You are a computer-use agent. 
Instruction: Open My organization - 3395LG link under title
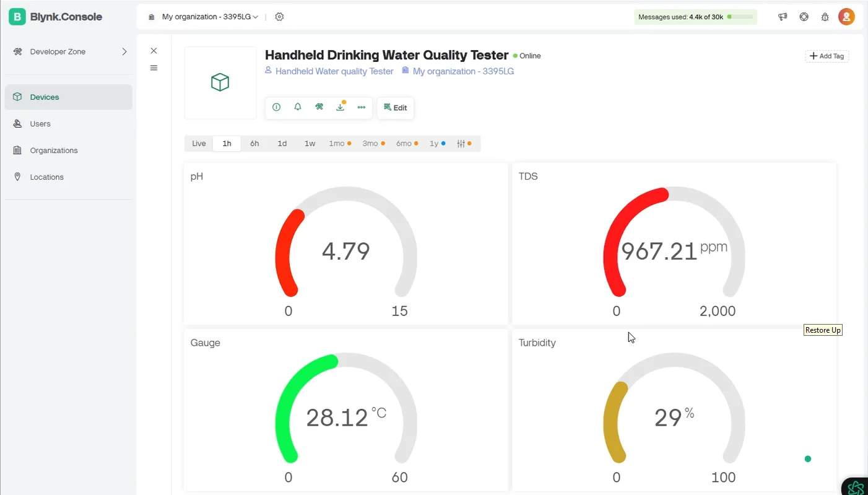[x=463, y=71]
